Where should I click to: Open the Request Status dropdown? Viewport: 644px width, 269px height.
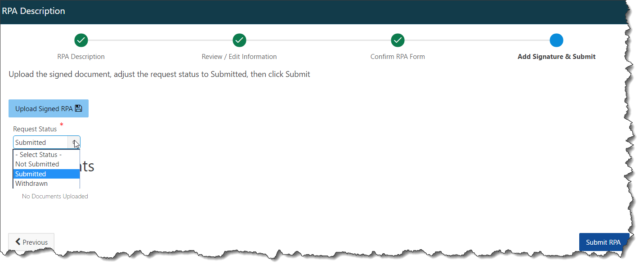47,142
